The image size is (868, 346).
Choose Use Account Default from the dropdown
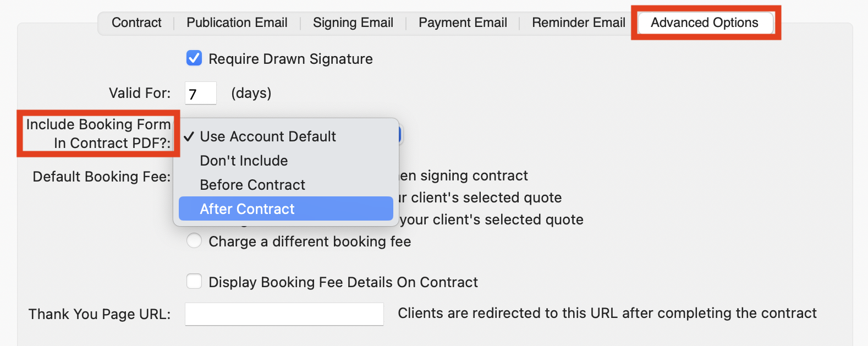(x=268, y=136)
